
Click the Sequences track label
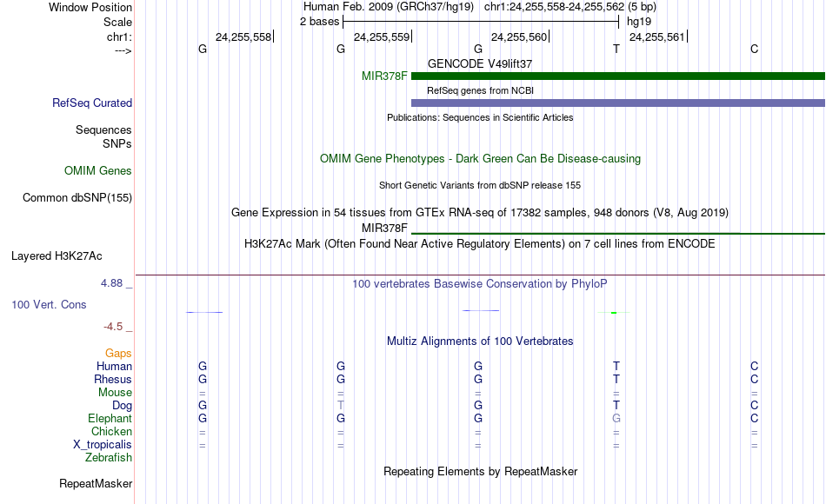point(103,130)
